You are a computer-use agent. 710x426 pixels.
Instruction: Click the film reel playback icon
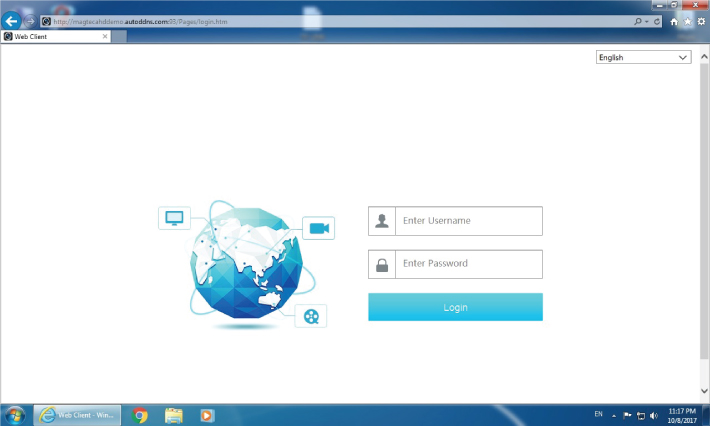point(311,316)
